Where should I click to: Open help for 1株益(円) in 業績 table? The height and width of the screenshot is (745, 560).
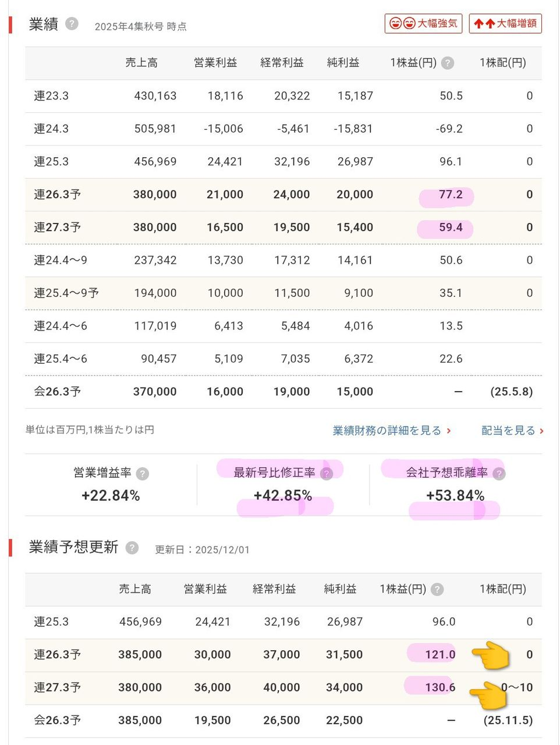[x=447, y=63]
